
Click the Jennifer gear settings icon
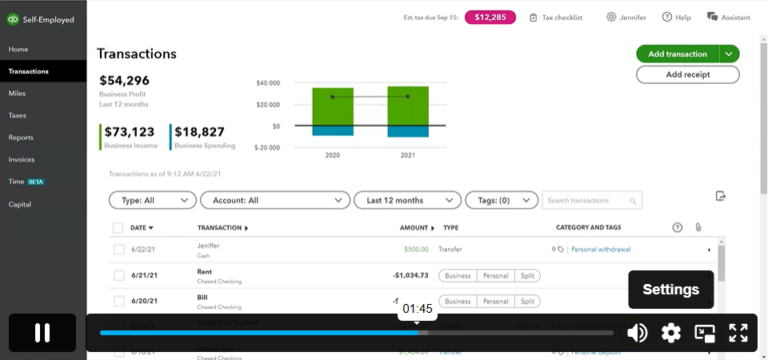pyautogui.click(x=611, y=17)
